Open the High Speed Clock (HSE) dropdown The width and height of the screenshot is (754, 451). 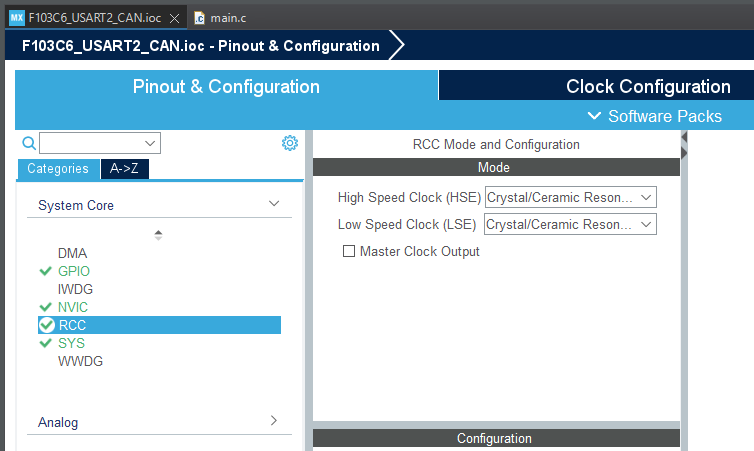(570, 197)
